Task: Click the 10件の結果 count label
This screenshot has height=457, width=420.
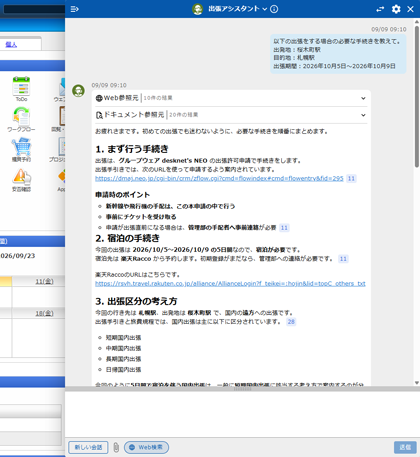Action: [158, 98]
